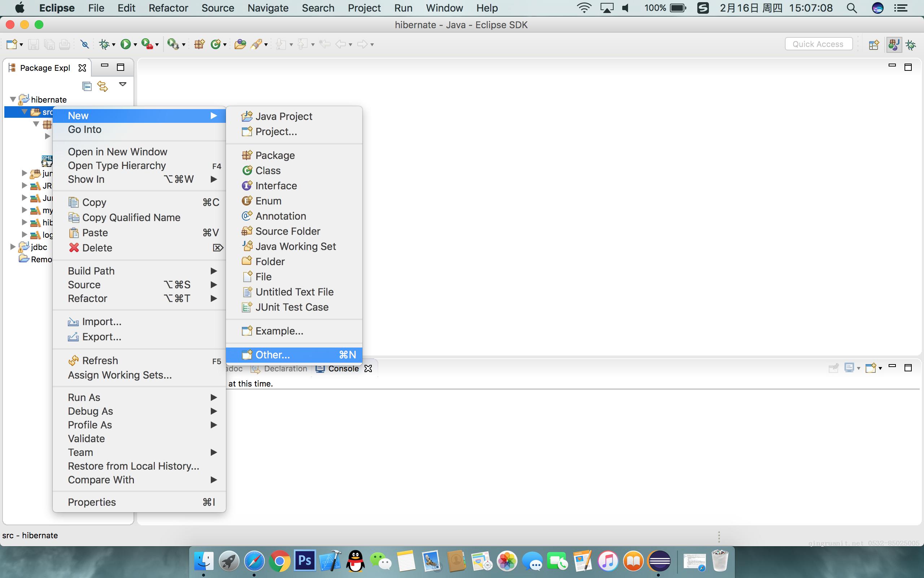Open the Build Path submenu
This screenshot has width=924, height=578.
(139, 271)
